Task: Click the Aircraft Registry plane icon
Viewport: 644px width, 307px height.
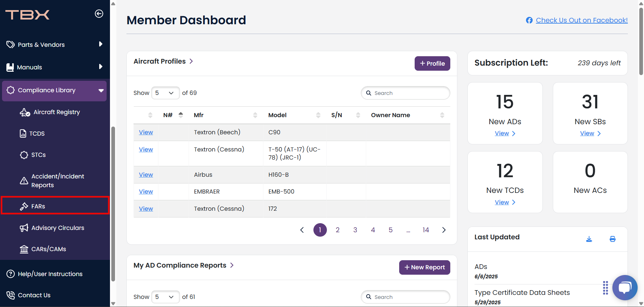Action: click(x=25, y=112)
